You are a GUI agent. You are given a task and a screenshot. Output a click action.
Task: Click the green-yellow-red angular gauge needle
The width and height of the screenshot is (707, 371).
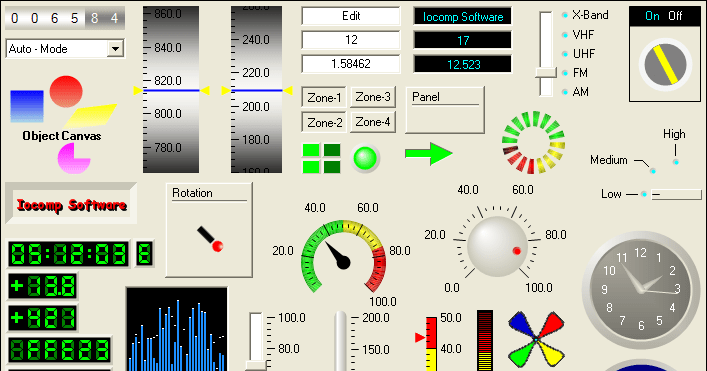click(x=338, y=256)
